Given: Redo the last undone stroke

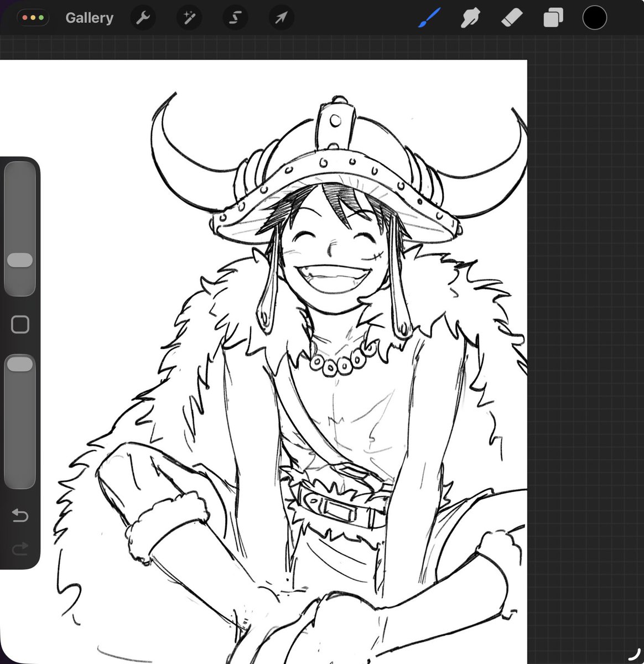Looking at the screenshot, I should (20, 549).
